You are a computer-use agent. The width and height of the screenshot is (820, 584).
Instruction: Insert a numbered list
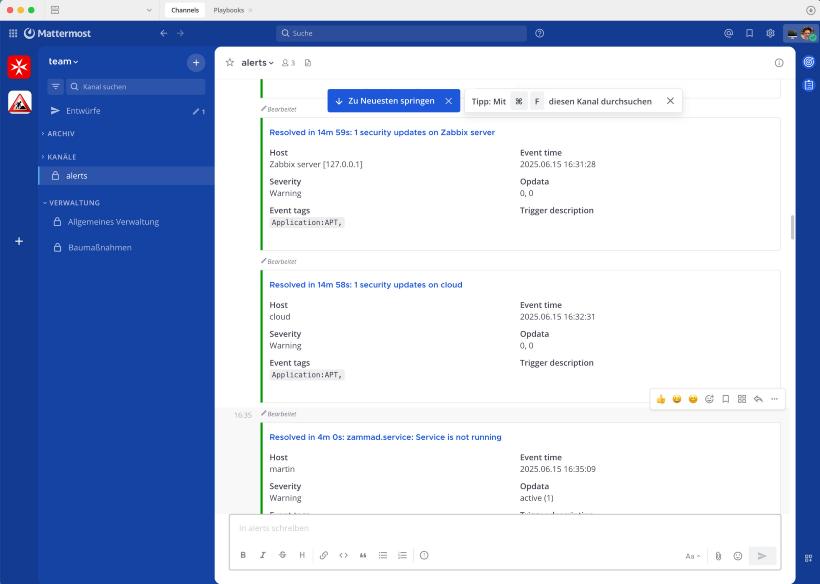pos(402,555)
